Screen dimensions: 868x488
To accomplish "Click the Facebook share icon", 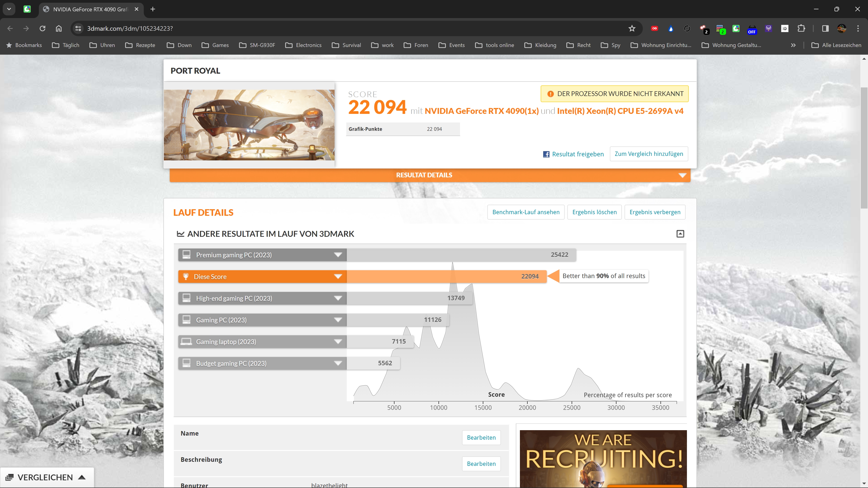I will 546,154.
